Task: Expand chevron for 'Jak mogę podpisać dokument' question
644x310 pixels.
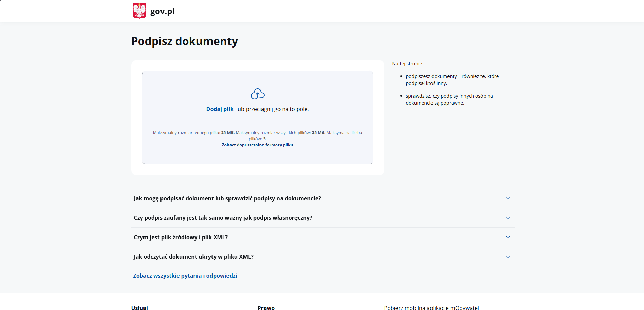Action: pyautogui.click(x=508, y=198)
